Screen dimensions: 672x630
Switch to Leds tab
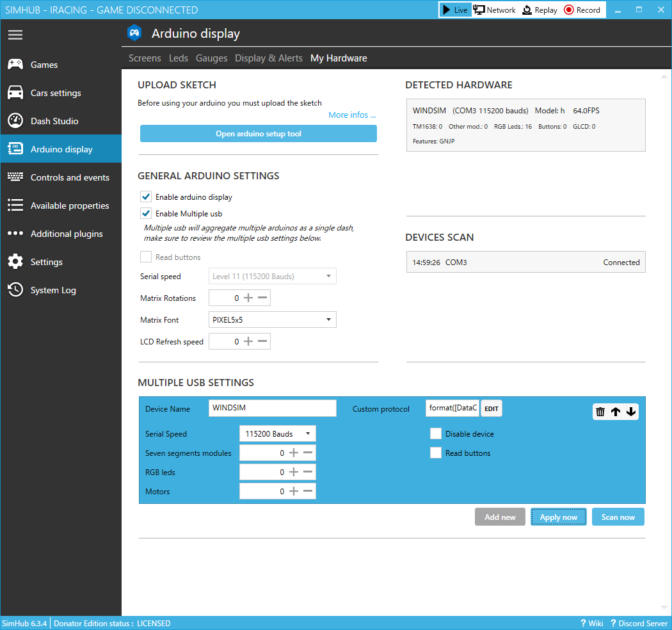[179, 58]
